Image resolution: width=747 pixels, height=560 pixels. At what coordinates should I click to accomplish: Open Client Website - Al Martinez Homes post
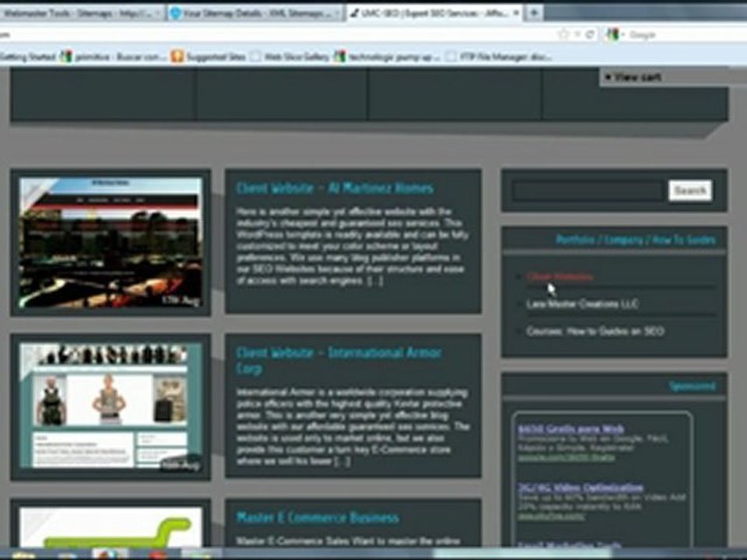point(335,188)
